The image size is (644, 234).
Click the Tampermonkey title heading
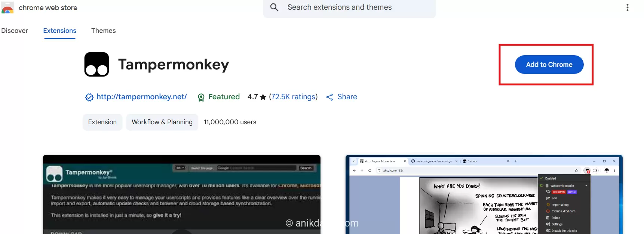click(x=174, y=64)
